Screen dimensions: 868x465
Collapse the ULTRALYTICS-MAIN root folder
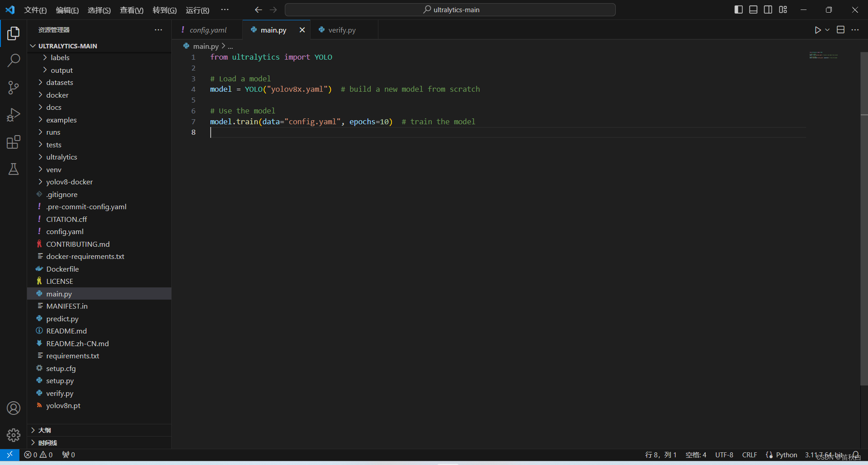pos(33,46)
